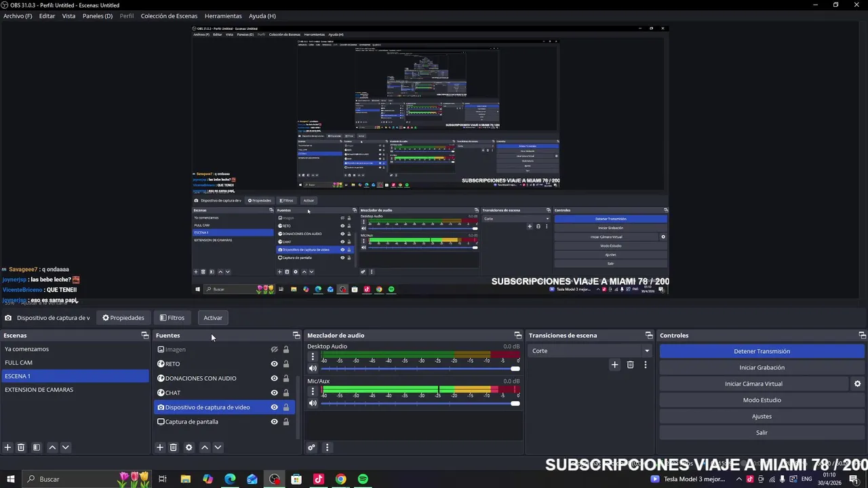
Task: Add a new source in Fuentes
Action: (x=160, y=447)
